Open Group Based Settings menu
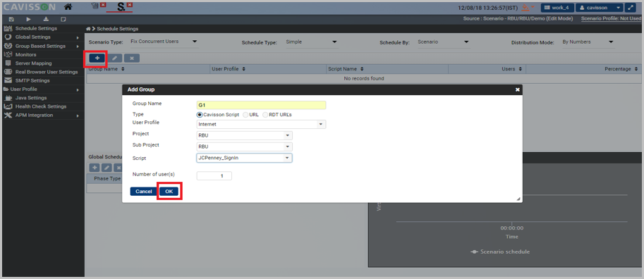 click(x=40, y=46)
